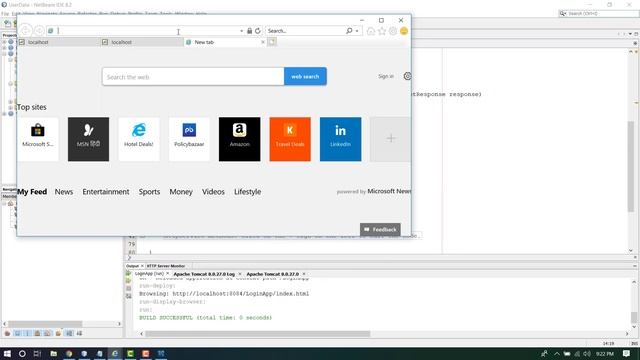
Task: Select the New tab browser tab
Action: coord(222,42)
